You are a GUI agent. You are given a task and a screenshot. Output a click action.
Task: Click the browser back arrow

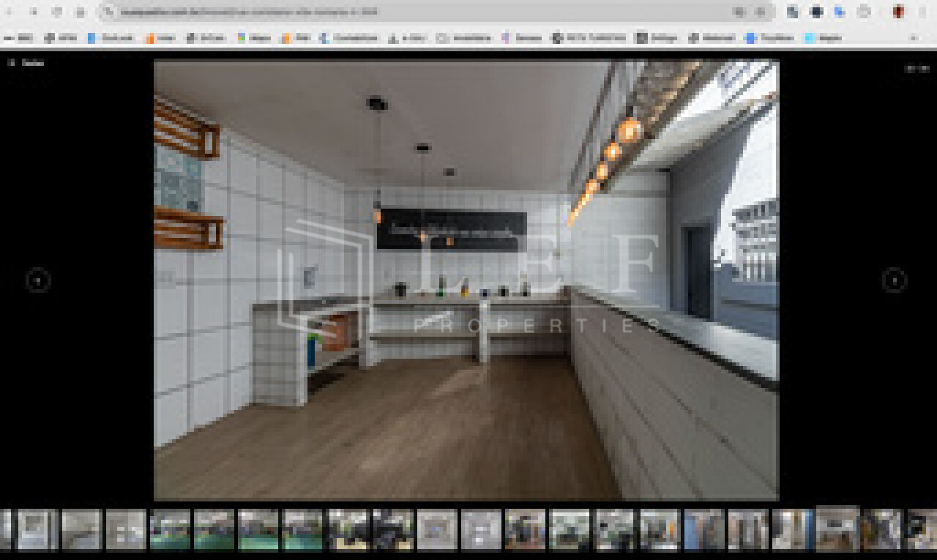coord(10,12)
